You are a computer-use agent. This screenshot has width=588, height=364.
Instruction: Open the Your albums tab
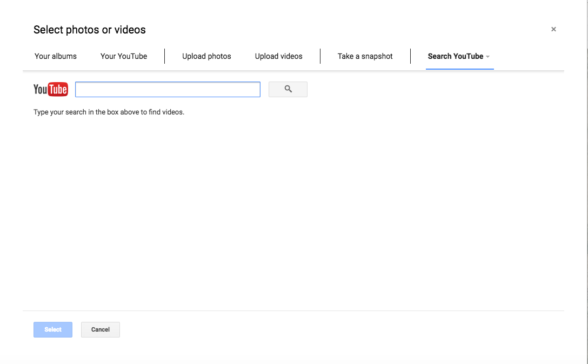point(56,56)
